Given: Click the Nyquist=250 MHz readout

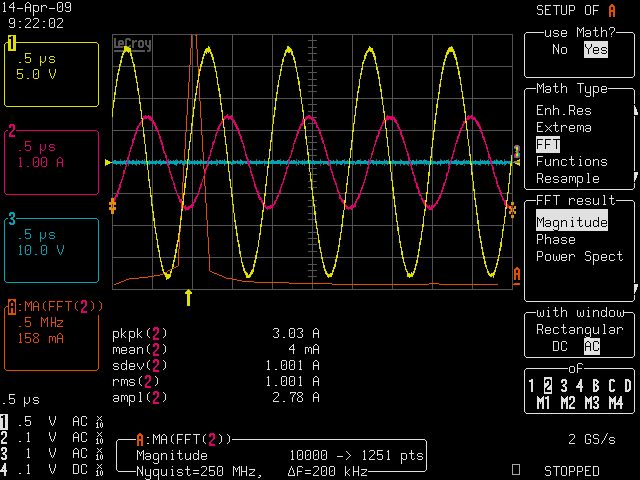Looking at the screenshot, I should 200,472.
